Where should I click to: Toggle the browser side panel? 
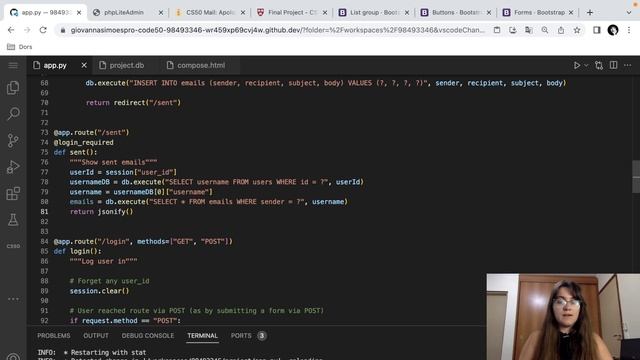(x=597, y=30)
